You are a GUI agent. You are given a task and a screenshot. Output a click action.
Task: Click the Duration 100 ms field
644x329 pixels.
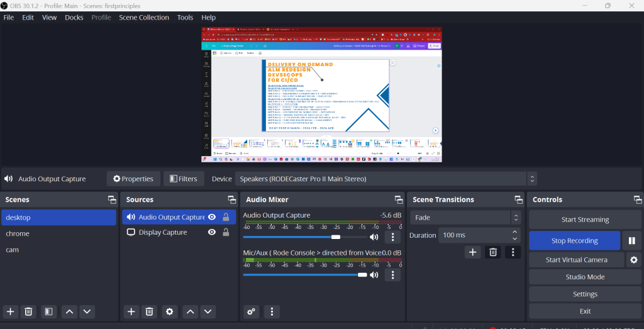tap(479, 235)
